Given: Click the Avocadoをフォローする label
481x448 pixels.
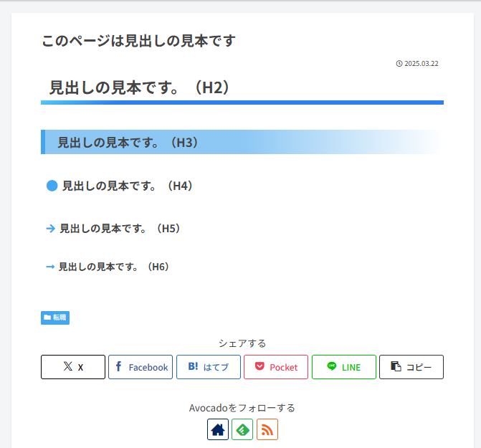Looking at the screenshot, I should pyautogui.click(x=242, y=408).
